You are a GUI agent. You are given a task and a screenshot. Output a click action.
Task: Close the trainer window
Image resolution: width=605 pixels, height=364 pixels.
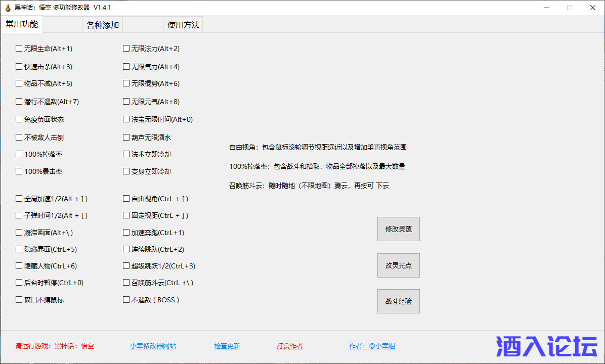[x=593, y=8]
